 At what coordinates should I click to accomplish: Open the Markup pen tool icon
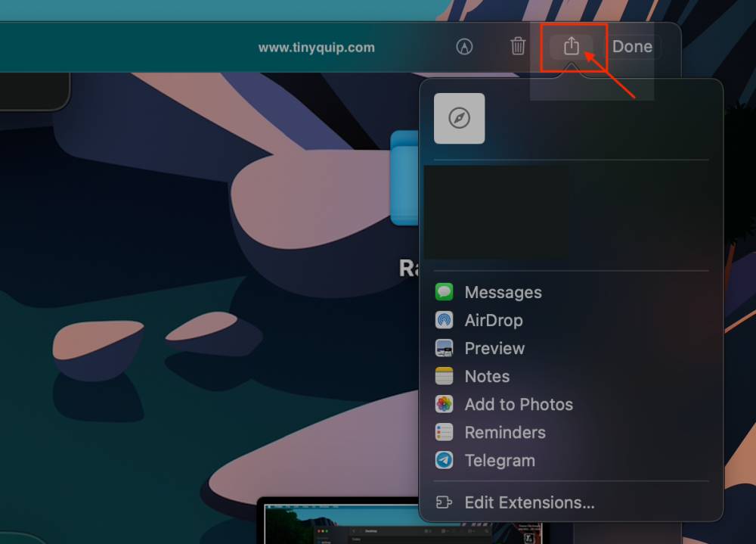(464, 47)
